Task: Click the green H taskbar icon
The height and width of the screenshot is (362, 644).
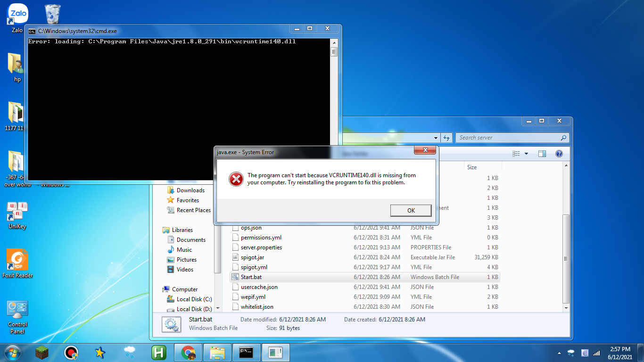Action: pyautogui.click(x=158, y=353)
